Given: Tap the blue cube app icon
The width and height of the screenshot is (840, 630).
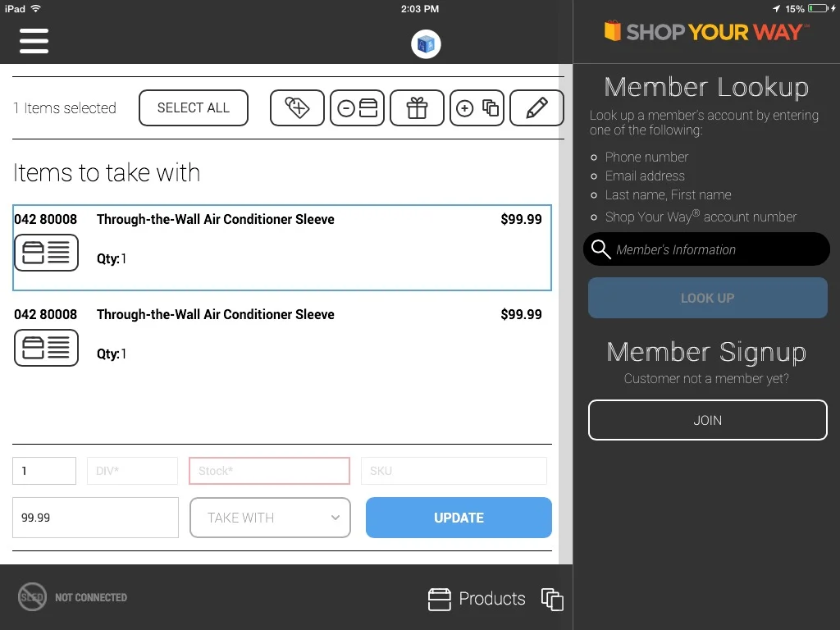Looking at the screenshot, I should (x=426, y=44).
